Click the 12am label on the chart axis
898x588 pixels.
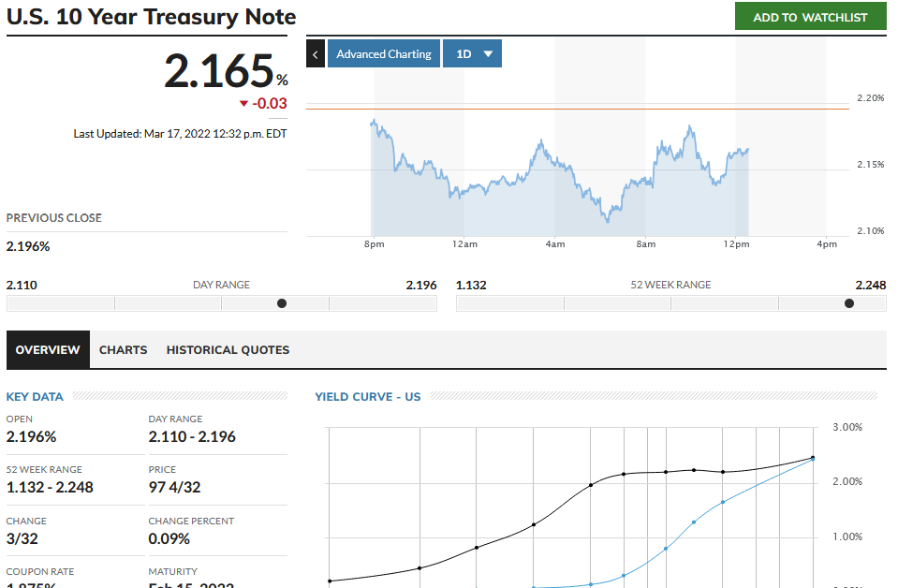click(x=464, y=243)
